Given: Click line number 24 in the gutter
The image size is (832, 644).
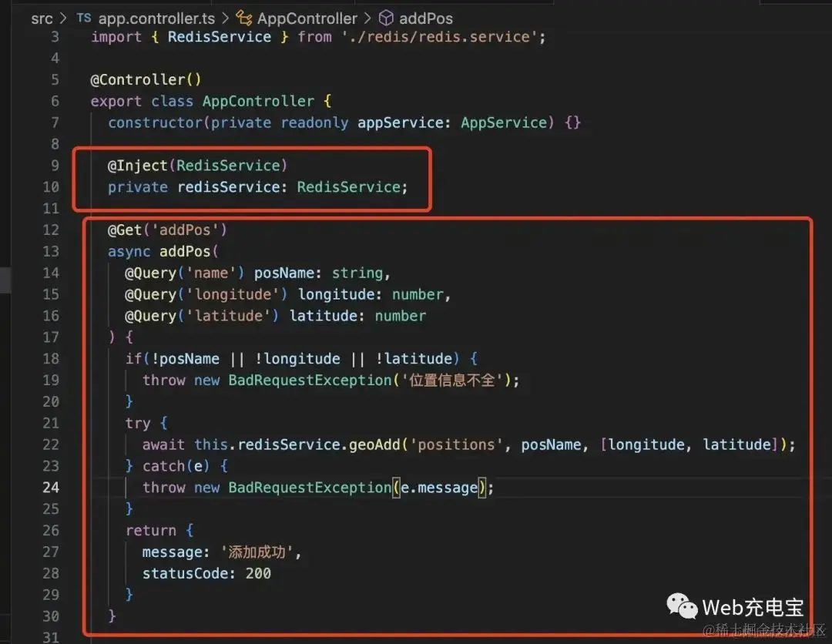Looking at the screenshot, I should pos(51,488).
